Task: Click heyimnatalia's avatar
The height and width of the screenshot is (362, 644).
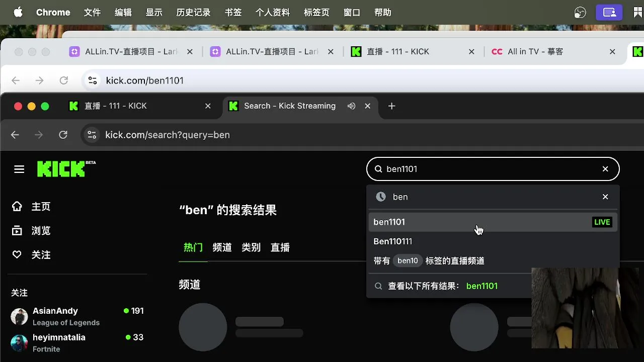Action: (19, 343)
